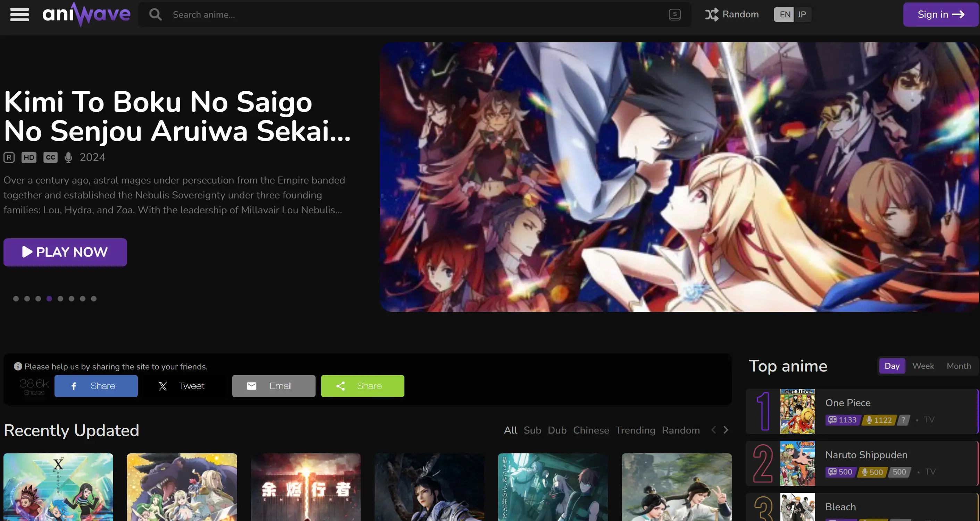The height and width of the screenshot is (521, 980).
Task: Click the HD quality badge
Action: coord(29,157)
